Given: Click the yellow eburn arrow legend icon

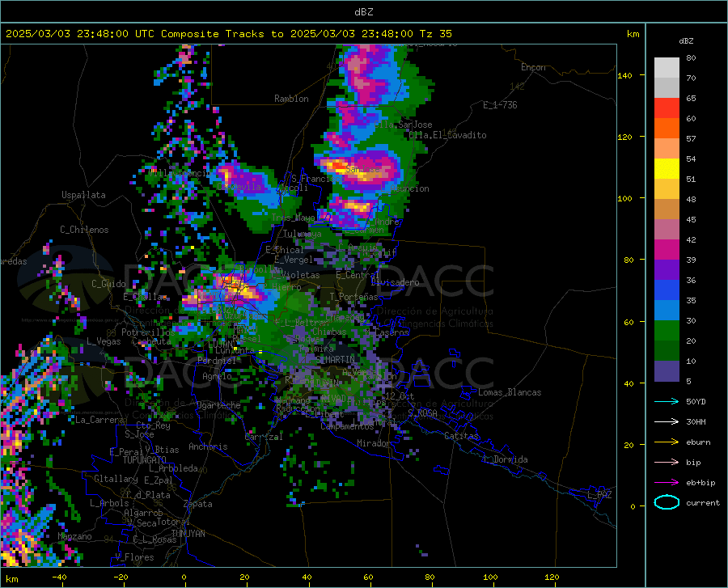Looking at the screenshot, I should pos(667,442).
